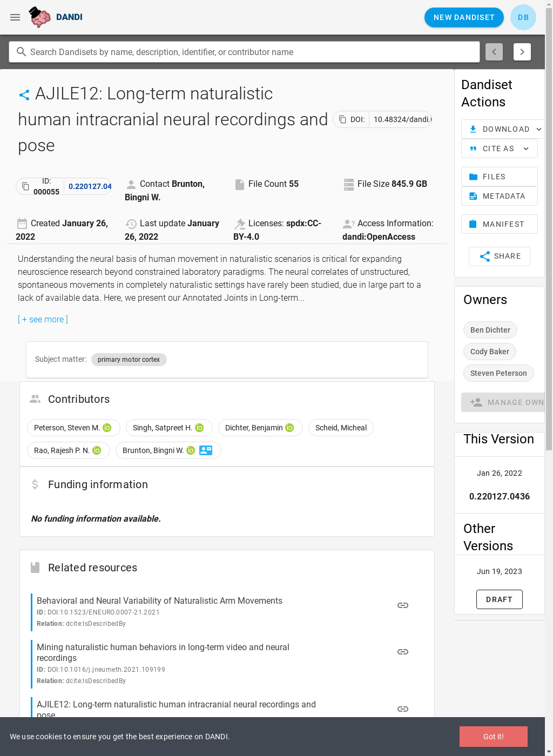Open Behavioral and Neural Variability resource title

coord(159,601)
